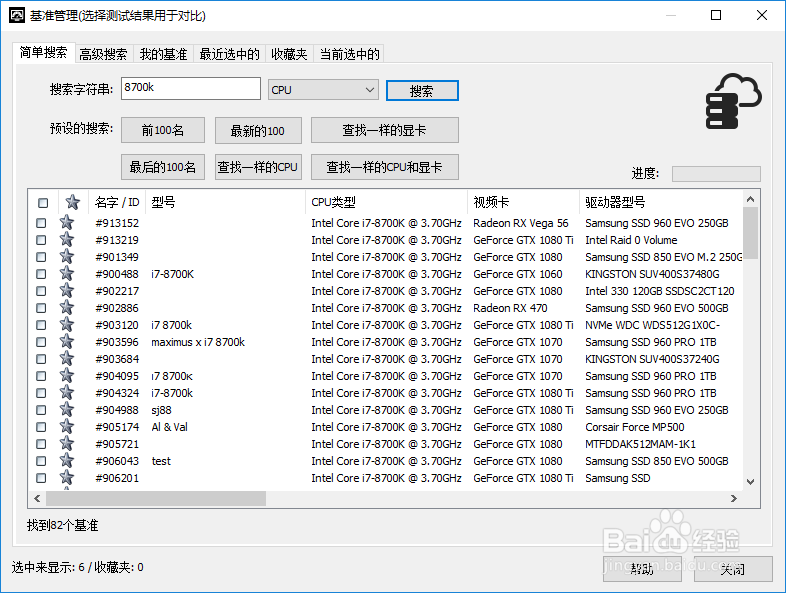786x593 pixels.
Task: Check the box for benchmark #902886
Action: (41, 308)
